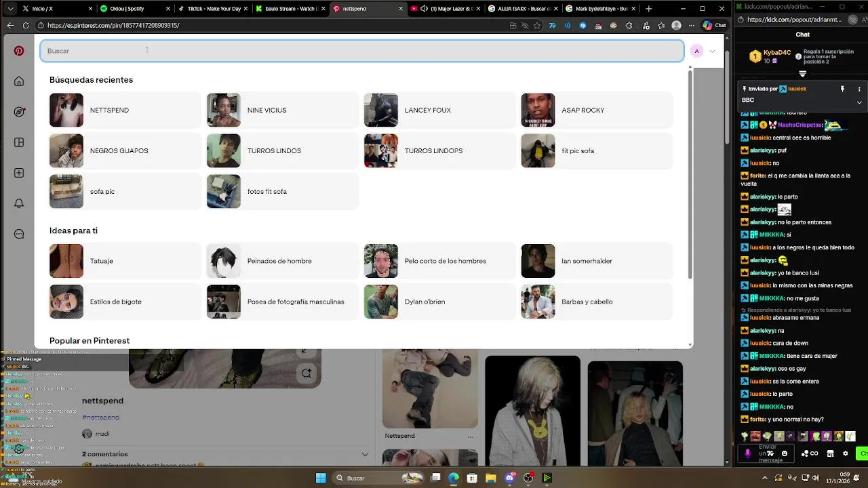The image size is (868, 488).
Task: Open the Kick chat shop icon
Action: tap(830, 453)
